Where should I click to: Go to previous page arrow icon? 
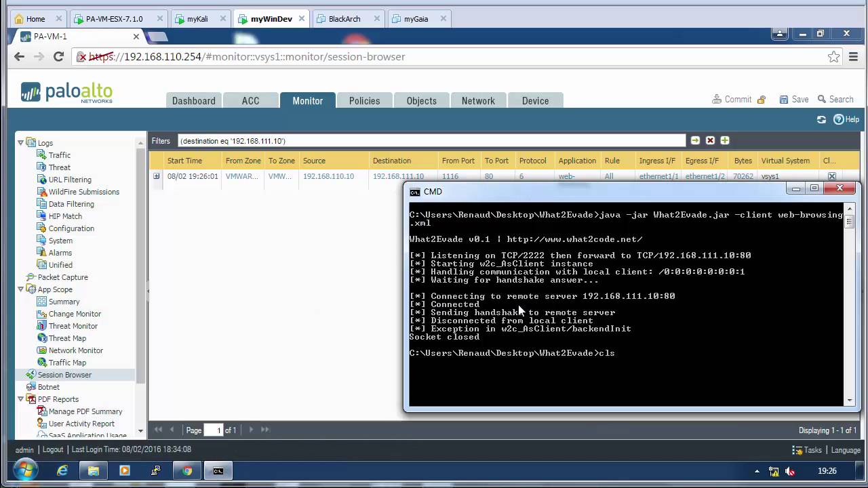point(172,430)
